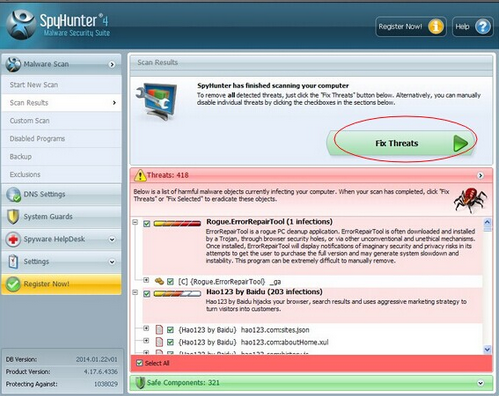
Task: Uncheck the Hao123 by Baidu group checkbox
Action: tap(147, 294)
